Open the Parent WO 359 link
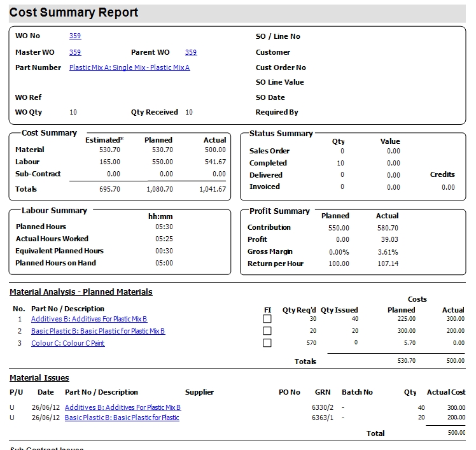This screenshot has width=476, height=450. (x=191, y=52)
